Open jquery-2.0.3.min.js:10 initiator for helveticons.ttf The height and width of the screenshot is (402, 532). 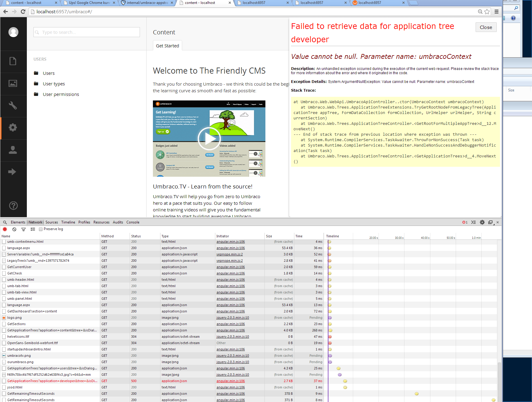[233, 337]
